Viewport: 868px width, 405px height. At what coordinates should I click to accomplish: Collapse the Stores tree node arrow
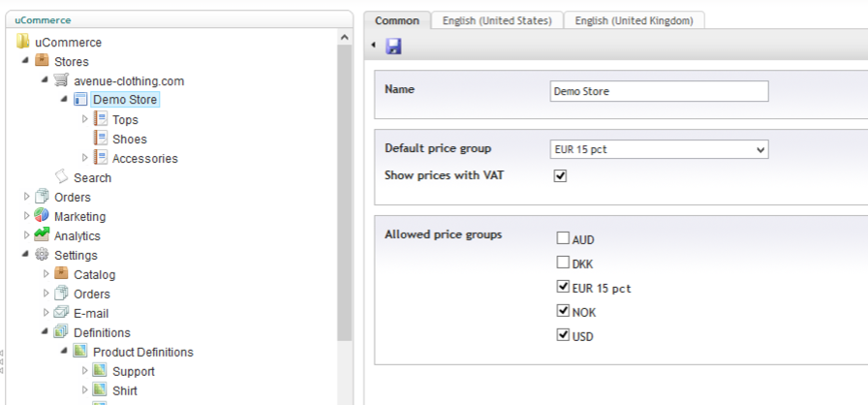pyautogui.click(x=26, y=61)
